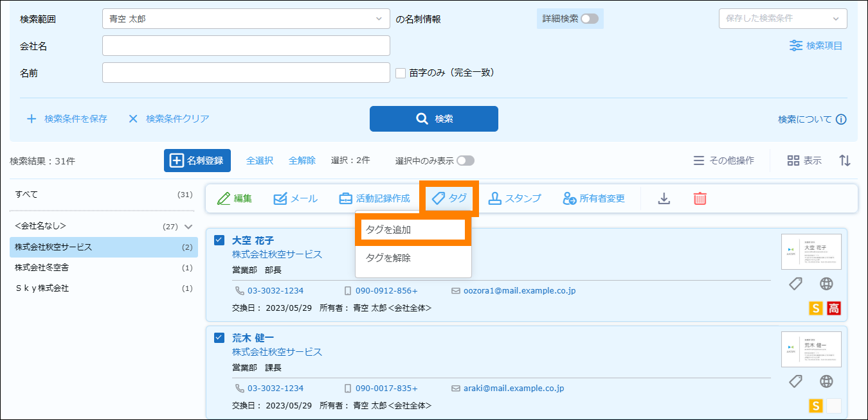Click the red trash delete icon
This screenshot has height=420, width=868.
point(700,198)
